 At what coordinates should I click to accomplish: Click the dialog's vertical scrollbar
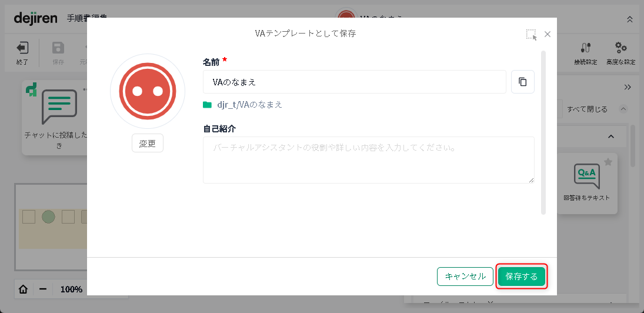click(x=543, y=132)
